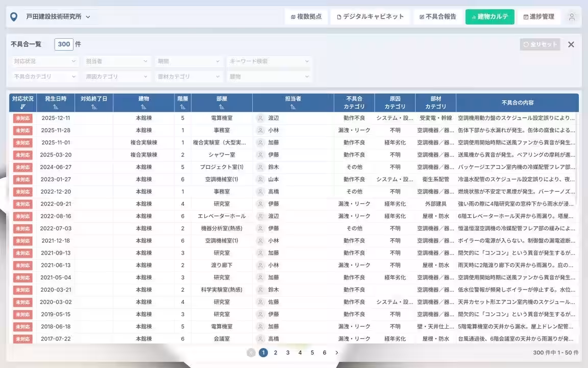This screenshot has height=368, width=588.
Task: Sort by 発生日時 column
Action: [x=56, y=107]
